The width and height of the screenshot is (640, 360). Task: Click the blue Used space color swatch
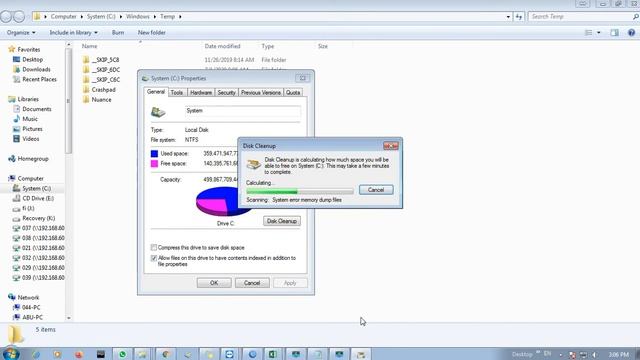pyautogui.click(x=154, y=153)
